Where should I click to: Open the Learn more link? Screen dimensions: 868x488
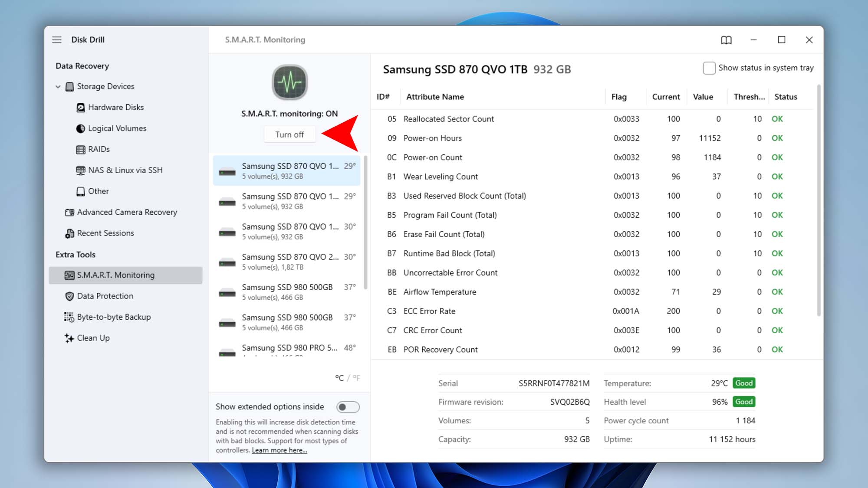coord(279,450)
